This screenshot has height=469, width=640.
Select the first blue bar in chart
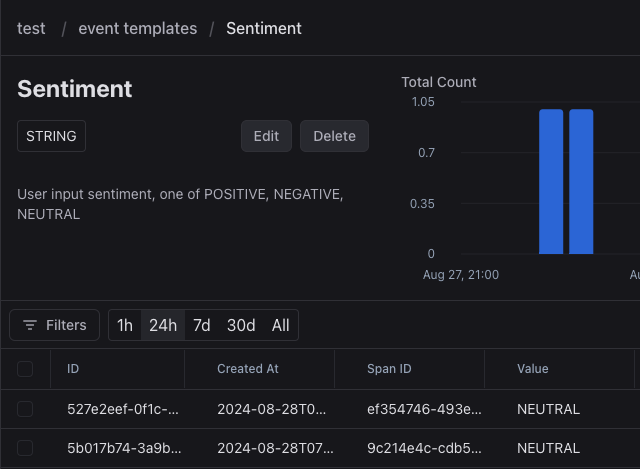click(551, 181)
